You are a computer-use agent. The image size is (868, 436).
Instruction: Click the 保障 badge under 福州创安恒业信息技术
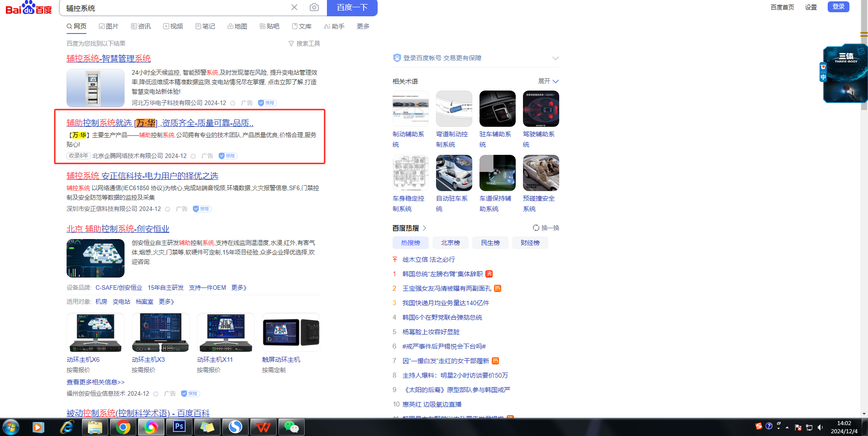coord(190,393)
